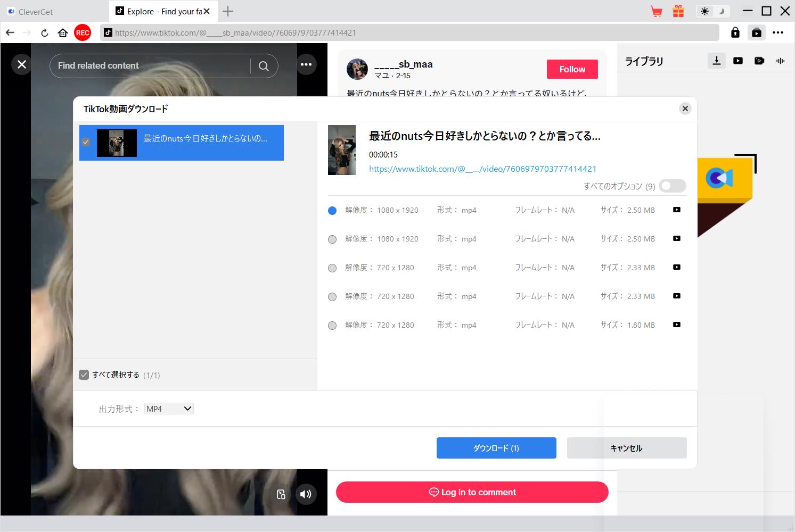Viewport: 795px width, 532px height.
Task: Open the output format MP4 dropdown
Action: pos(169,409)
